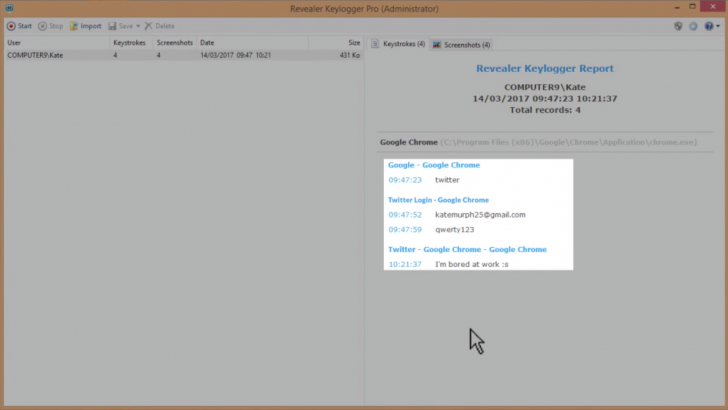Sort by the Keystrokes column header

point(129,43)
